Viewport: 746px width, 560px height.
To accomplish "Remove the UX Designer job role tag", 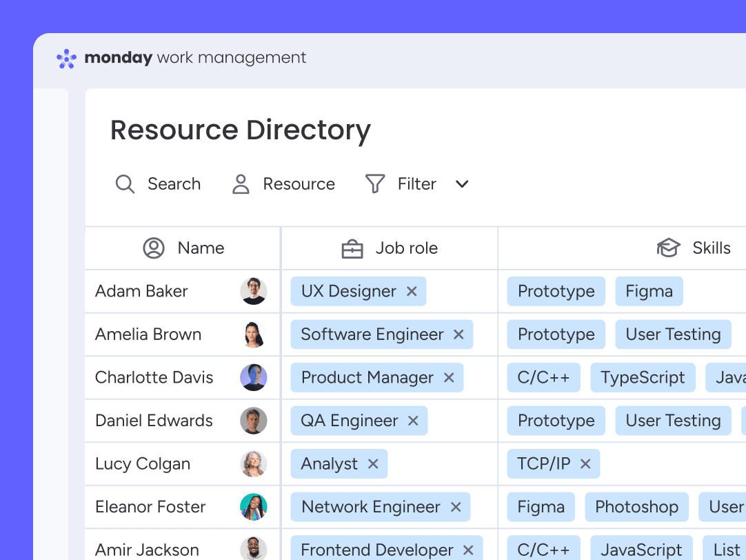I will 412,292.
